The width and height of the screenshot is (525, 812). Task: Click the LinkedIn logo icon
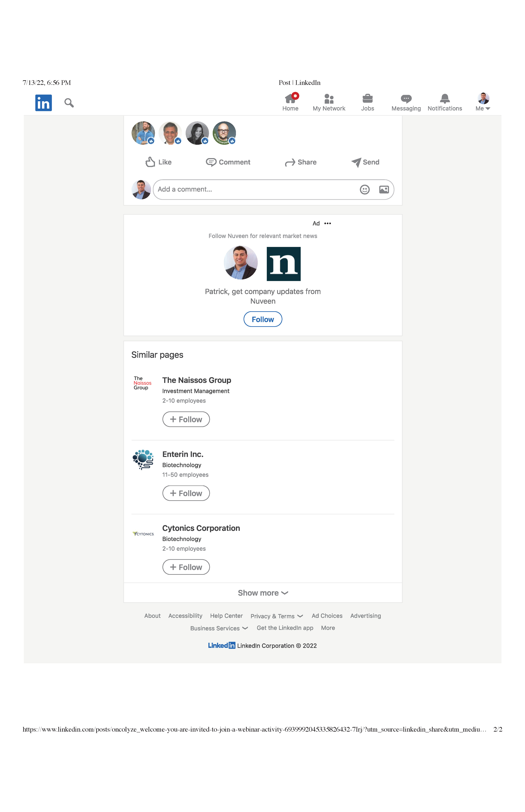(43, 103)
